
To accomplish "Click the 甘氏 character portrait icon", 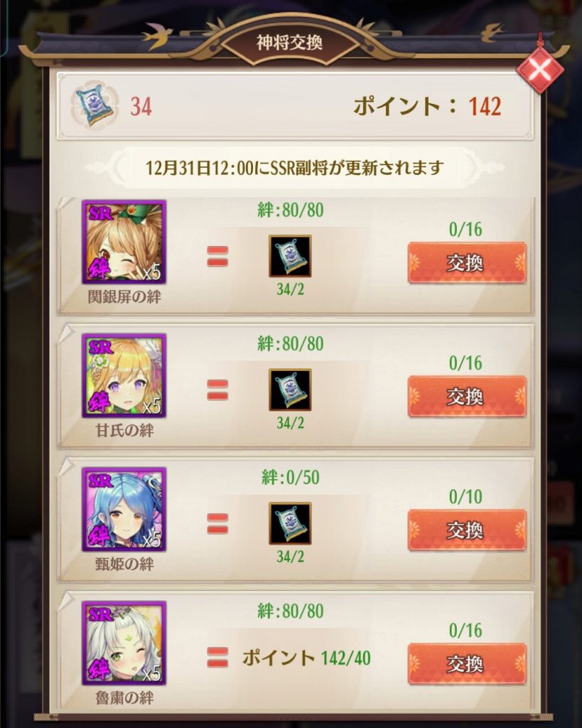I will point(124,375).
